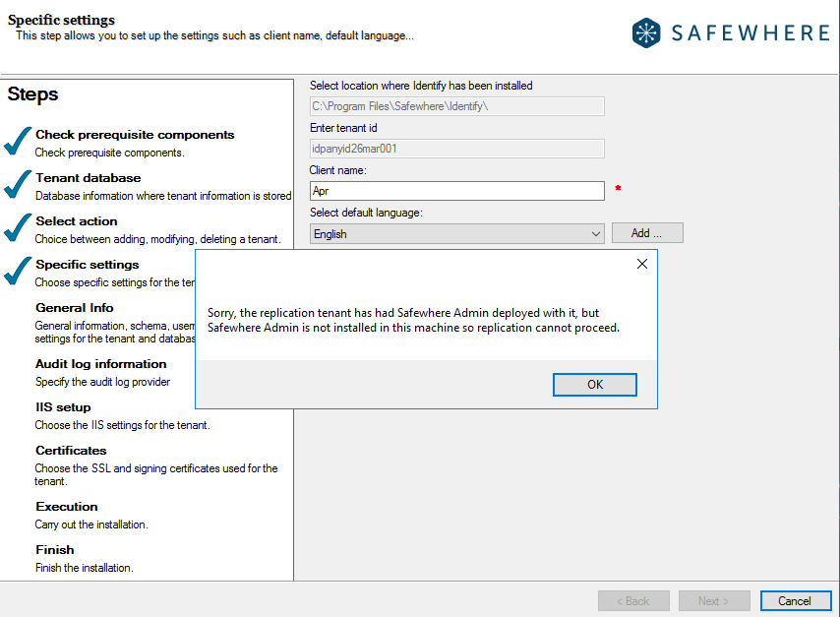Image resolution: width=840 pixels, height=617 pixels.
Task: Click the checkmark beside Tenant database
Action: point(18,184)
